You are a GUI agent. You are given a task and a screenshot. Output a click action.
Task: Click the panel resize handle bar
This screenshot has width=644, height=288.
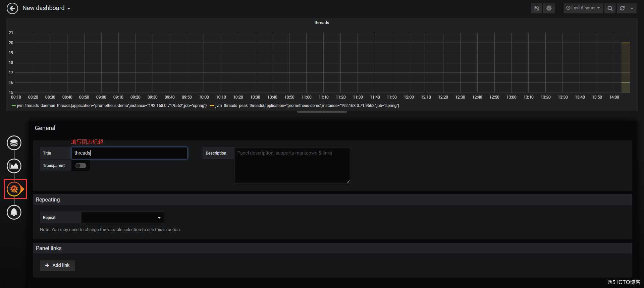point(322,112)
